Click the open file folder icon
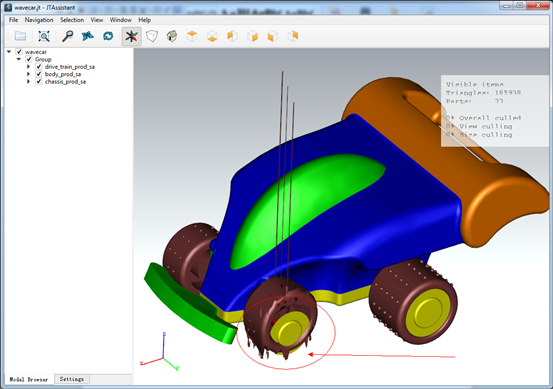The image size is (553, 389). tap(20, 36)
